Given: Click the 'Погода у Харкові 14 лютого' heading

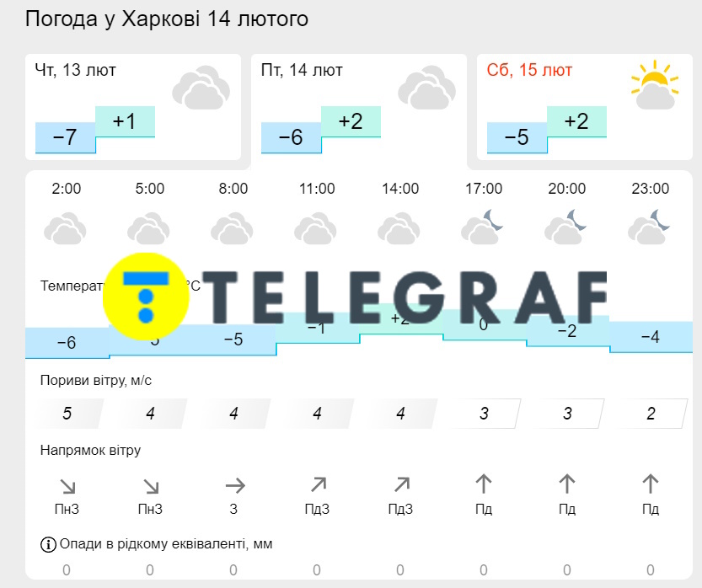Looking at the screenshot, I should tap(167, 19).
